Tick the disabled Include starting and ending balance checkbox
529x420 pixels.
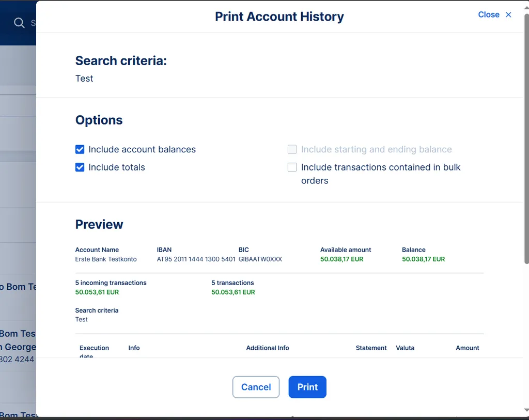292,149
